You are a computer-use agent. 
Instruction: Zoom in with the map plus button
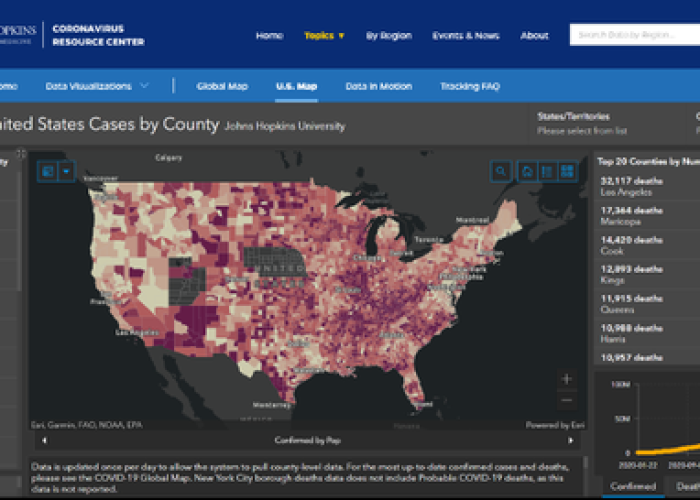pos(567,379)
